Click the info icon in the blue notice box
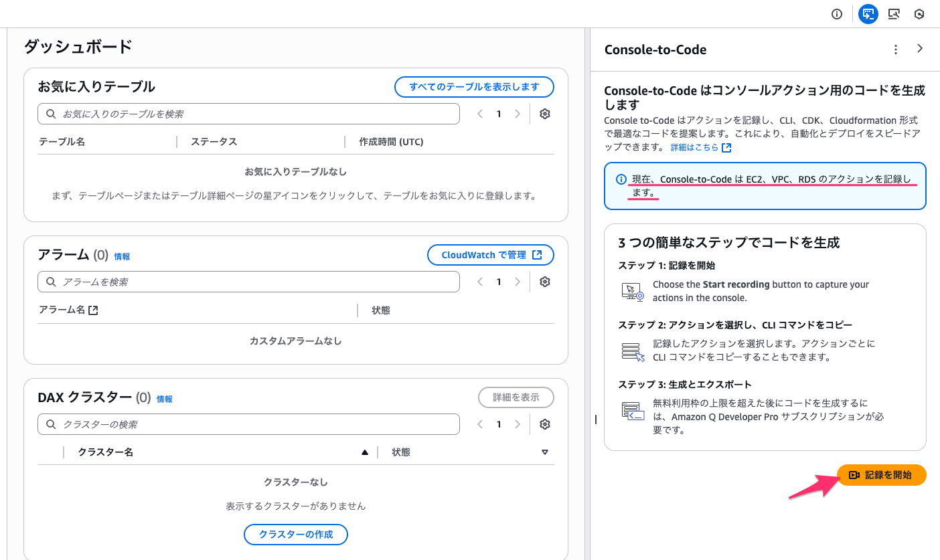The height and width of the screenshot is (560, 940). point(621,179)
